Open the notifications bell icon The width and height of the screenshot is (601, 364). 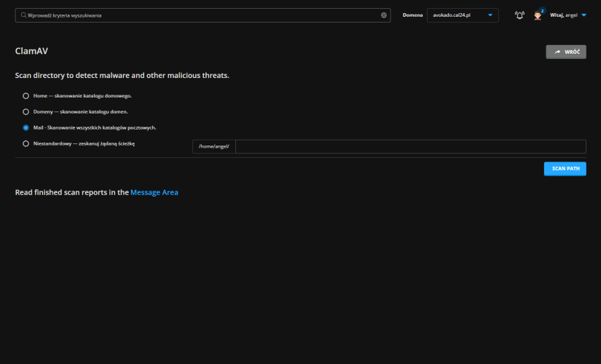(519, 15)
